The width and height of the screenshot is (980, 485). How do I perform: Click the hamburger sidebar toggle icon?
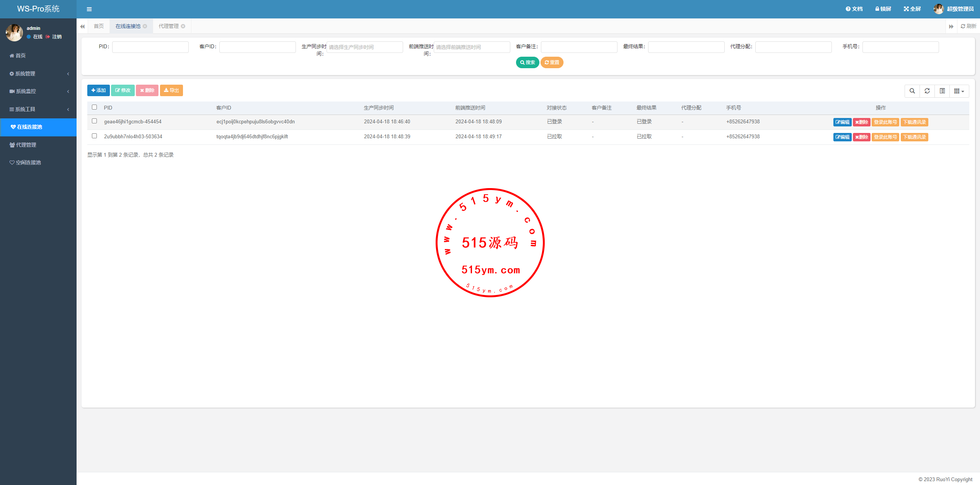pos(89,9)
